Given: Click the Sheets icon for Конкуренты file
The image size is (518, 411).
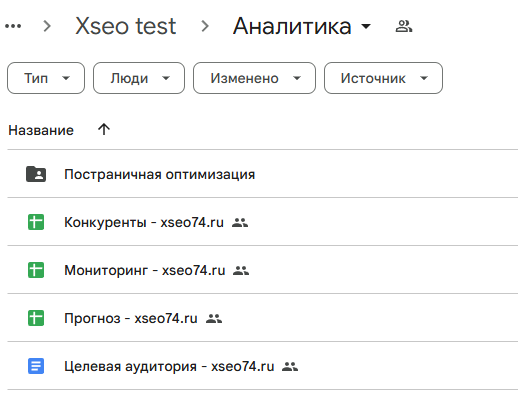Looking at the screenshot, I should 36,222.
